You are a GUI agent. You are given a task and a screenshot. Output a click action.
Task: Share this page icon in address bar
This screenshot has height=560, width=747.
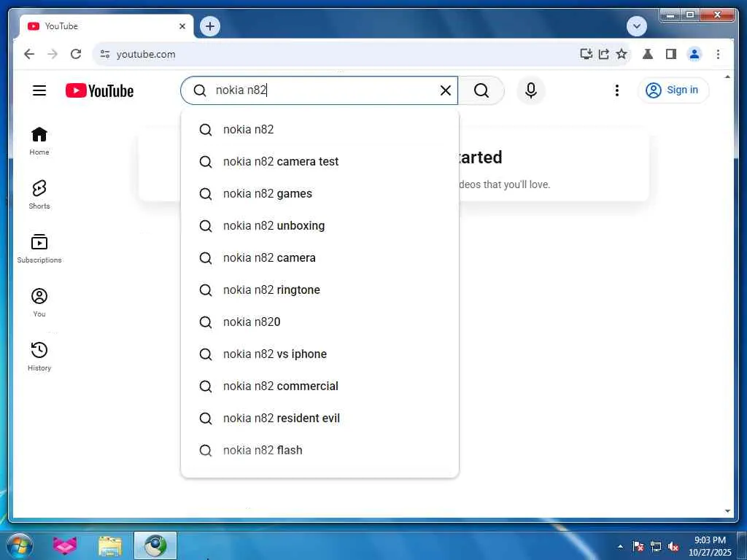tap(603, 54)
